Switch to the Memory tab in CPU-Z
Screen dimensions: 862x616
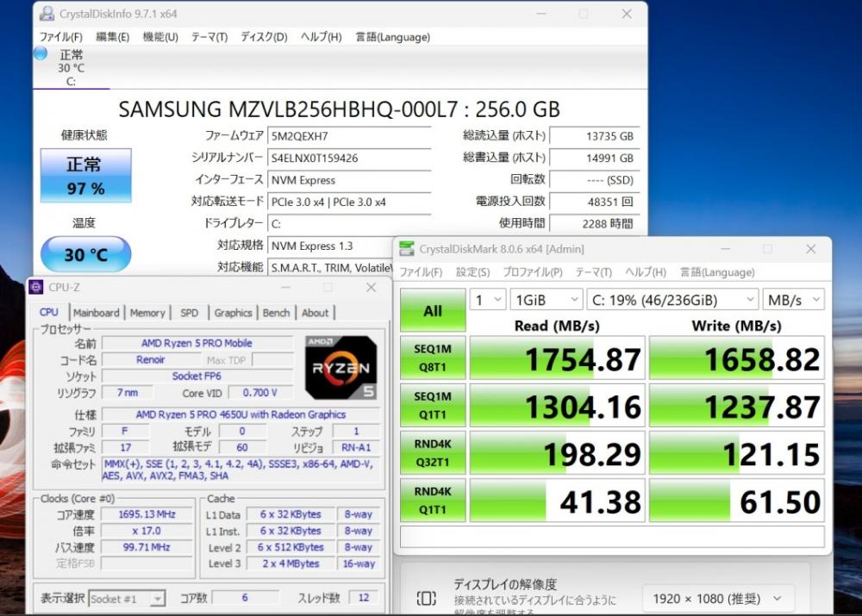pyautogui.click(x=147, y=313)
